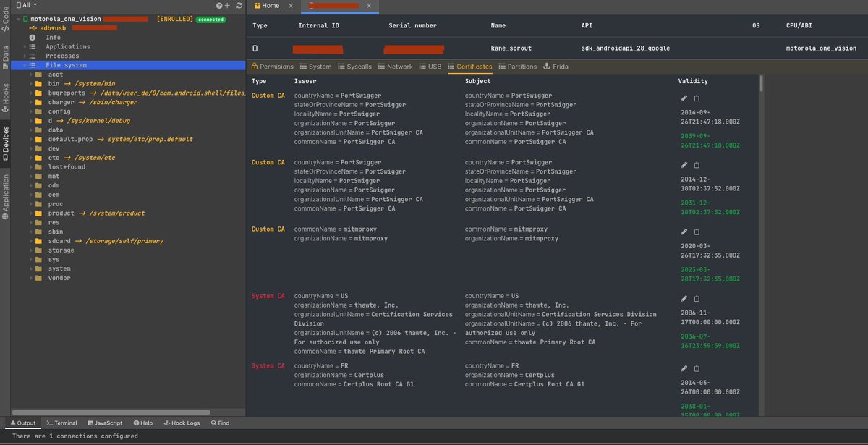Open the Terminal bottom tab

(x=61, y=423)
